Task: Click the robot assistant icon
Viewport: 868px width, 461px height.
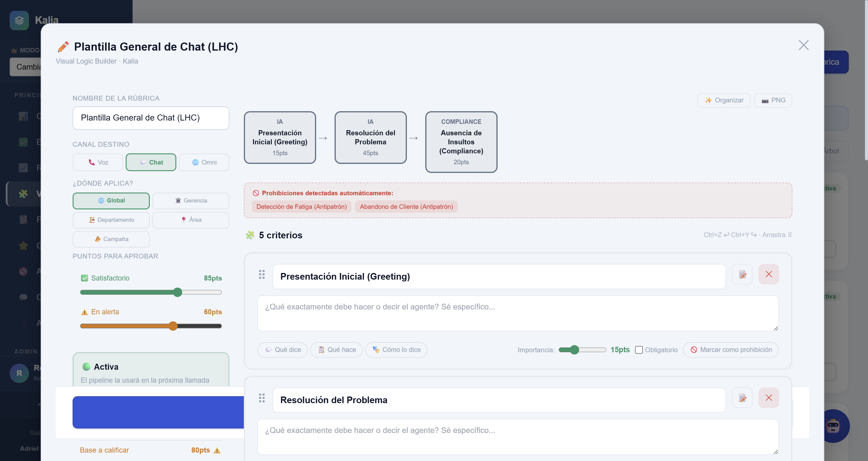Action: click(x=833, y=426)
